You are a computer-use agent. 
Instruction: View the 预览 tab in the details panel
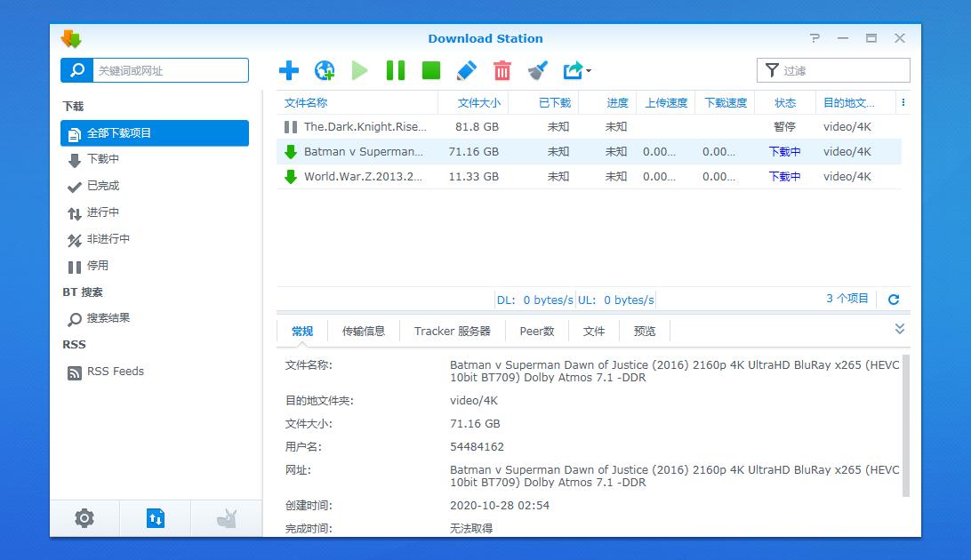point(644,330)
